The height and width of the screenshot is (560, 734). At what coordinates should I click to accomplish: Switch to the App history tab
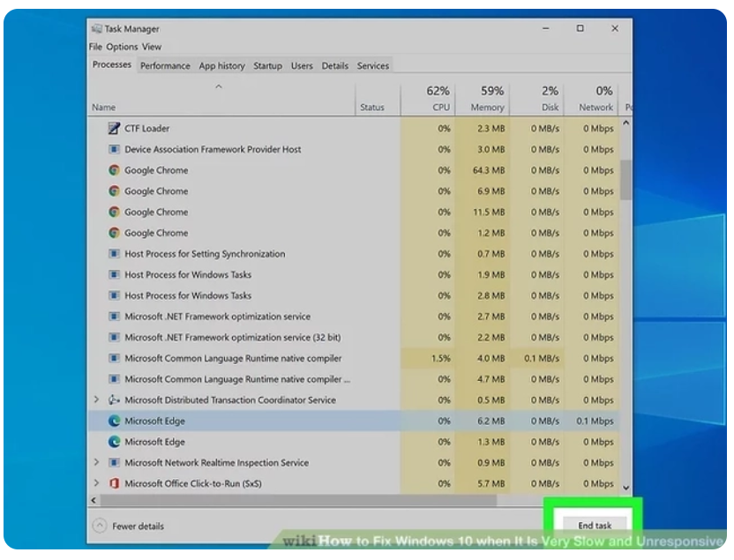[x=222, y=66]
